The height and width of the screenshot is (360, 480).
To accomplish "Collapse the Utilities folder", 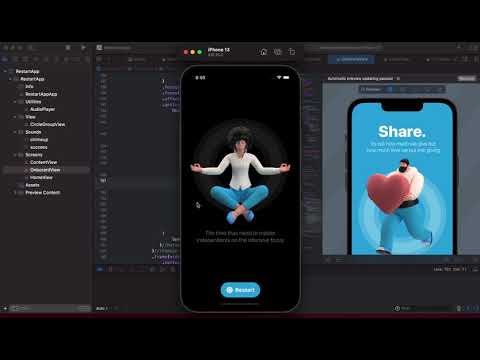I will (x=15, y=102).
